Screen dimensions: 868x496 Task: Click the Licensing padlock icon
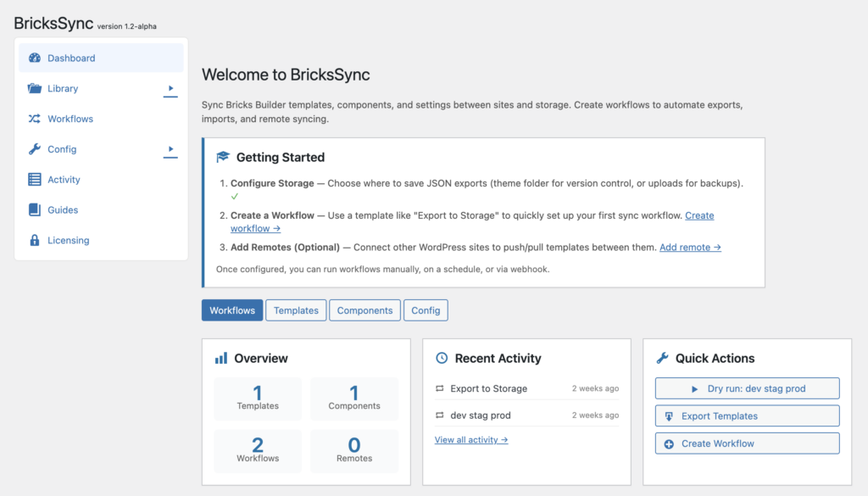35,241
